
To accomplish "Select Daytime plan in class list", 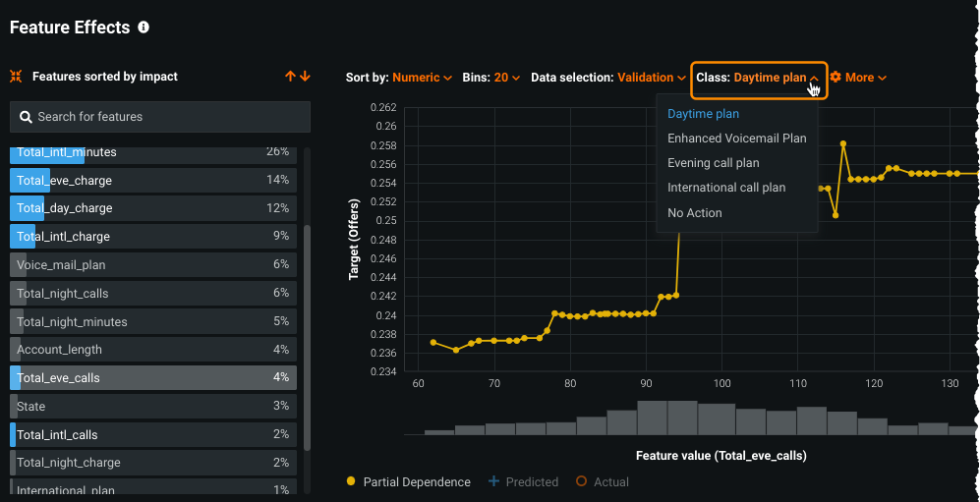I will pos(703,114).
